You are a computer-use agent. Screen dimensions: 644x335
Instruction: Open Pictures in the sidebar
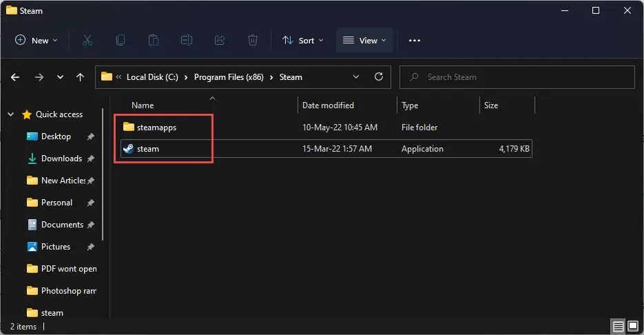click(x=56, y=247)
